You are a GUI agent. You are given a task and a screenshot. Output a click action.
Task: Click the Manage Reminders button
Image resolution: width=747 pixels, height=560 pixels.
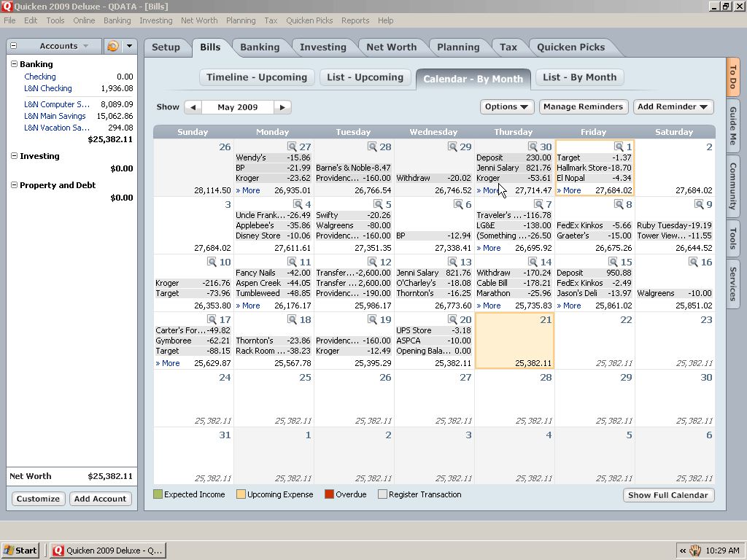583,106
